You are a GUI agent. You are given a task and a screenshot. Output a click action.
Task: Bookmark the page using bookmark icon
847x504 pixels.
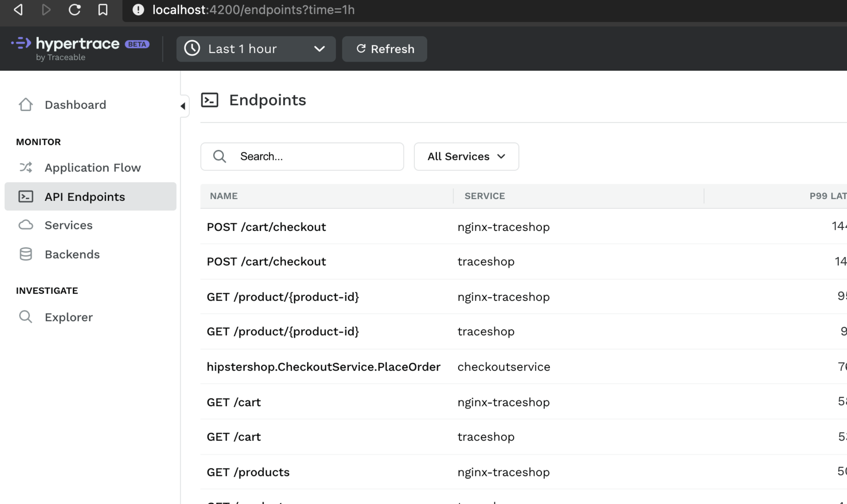[103, 10]
